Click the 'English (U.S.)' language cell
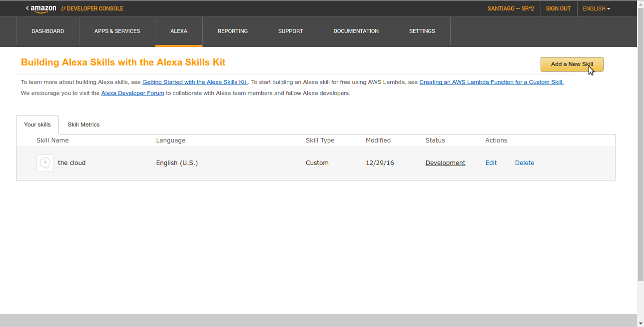 coord(177,163)
